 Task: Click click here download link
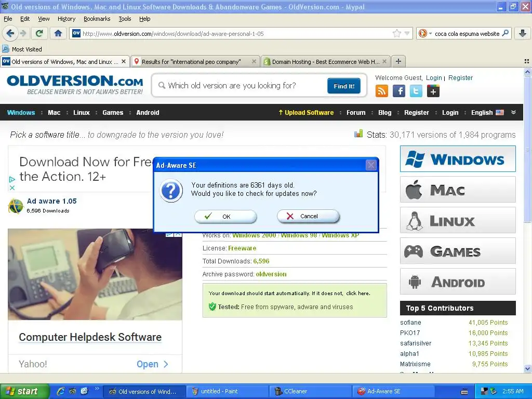pos(357,293)
